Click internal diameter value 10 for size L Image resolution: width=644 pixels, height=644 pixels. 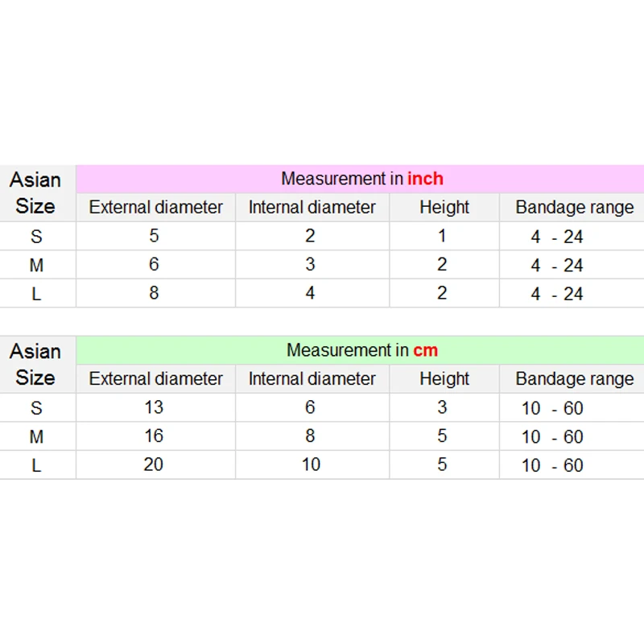(311, 464)
